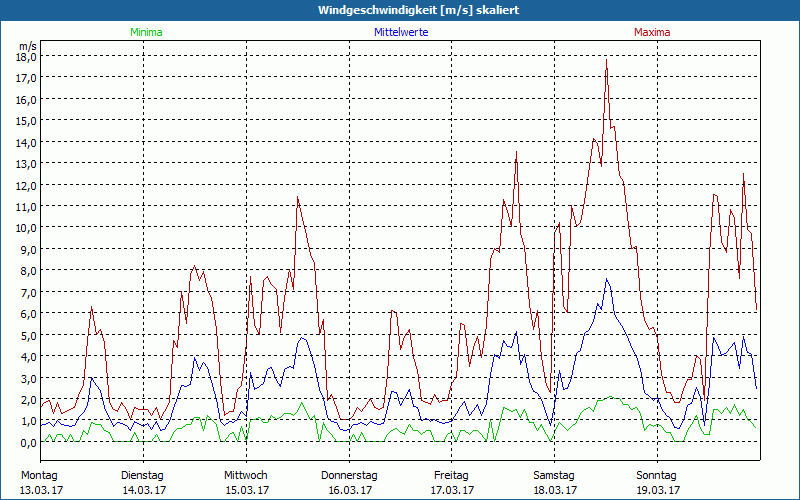Click the '16.03.17' date label
Image resolution: width=800 pixels, height=500 pixels.
coord(349,490)
